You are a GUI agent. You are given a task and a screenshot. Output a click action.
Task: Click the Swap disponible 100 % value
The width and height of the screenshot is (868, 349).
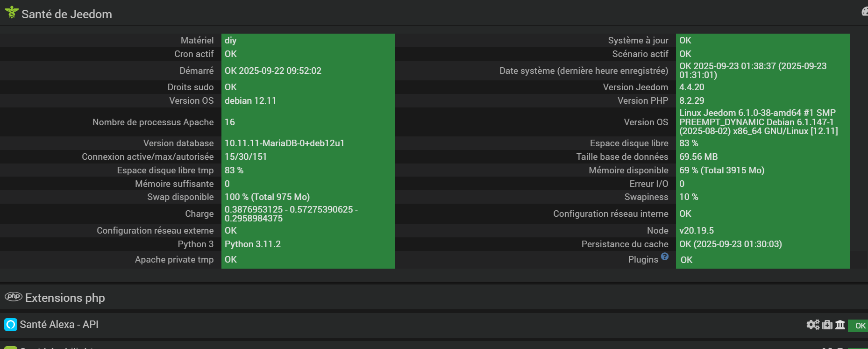click(x=267, y=197)
